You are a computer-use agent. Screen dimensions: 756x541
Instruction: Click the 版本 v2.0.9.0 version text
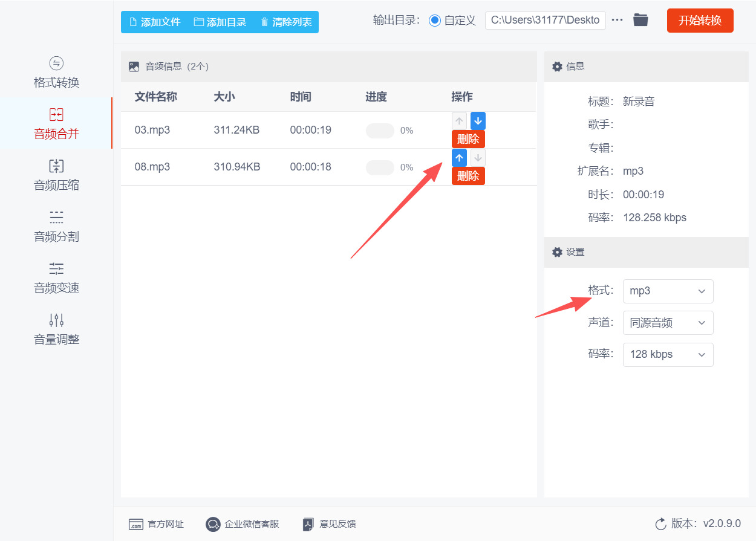(706, 523)
